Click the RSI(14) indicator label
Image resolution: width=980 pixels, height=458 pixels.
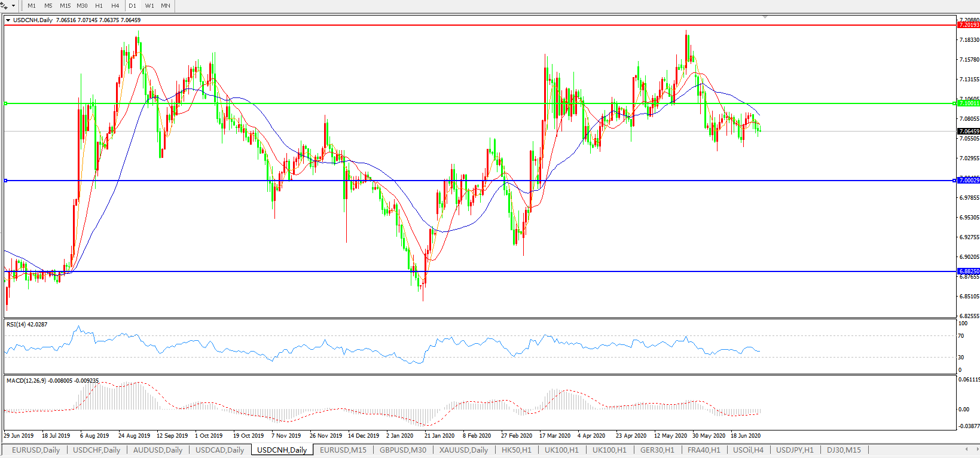pos(26,325)
